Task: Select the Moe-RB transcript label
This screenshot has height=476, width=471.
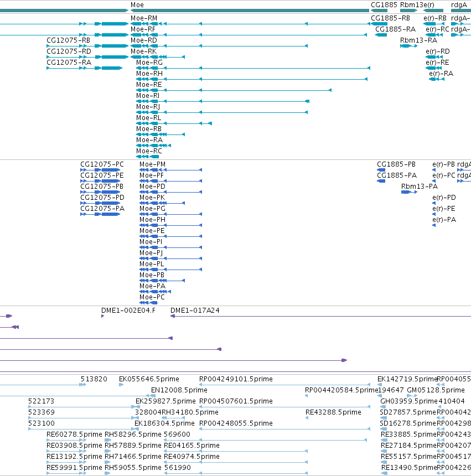Action: coord(149,129)
